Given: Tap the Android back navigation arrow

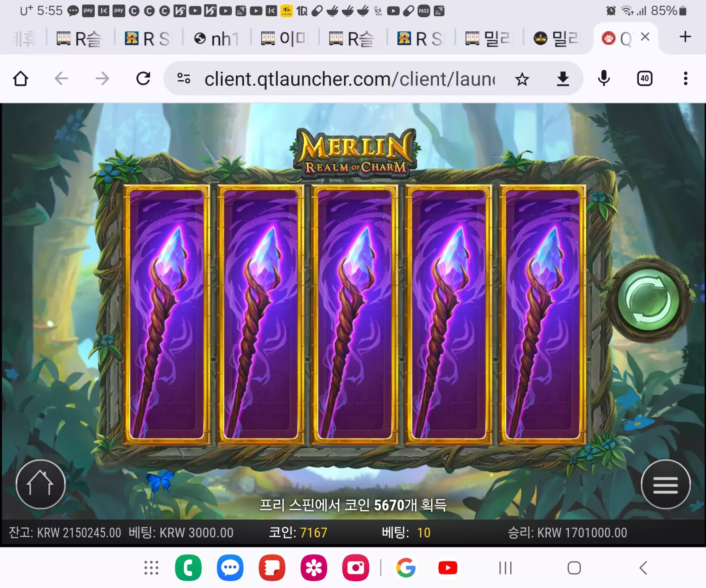Looking at the screenshot, I should (643, 568).
